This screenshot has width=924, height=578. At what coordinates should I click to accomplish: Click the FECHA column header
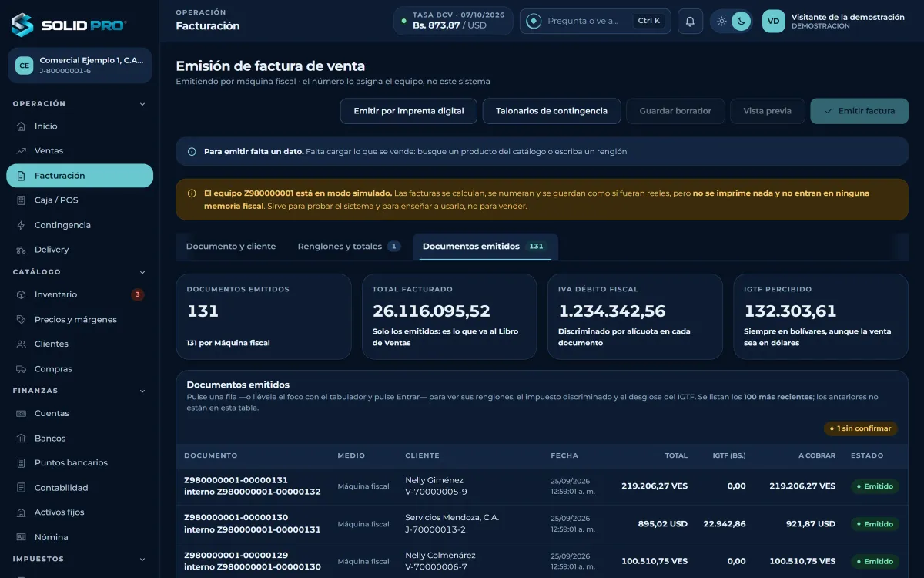pos(564,455)
